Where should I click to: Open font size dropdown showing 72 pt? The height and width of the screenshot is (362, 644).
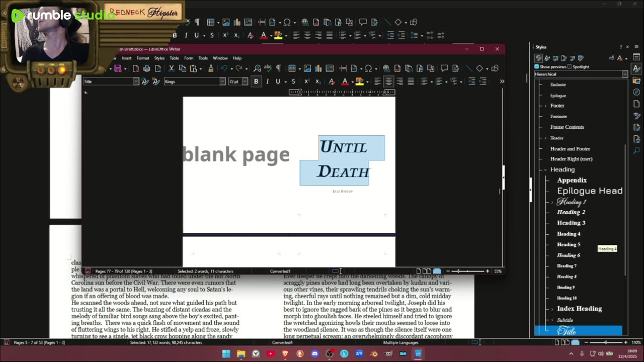(245, 81)
